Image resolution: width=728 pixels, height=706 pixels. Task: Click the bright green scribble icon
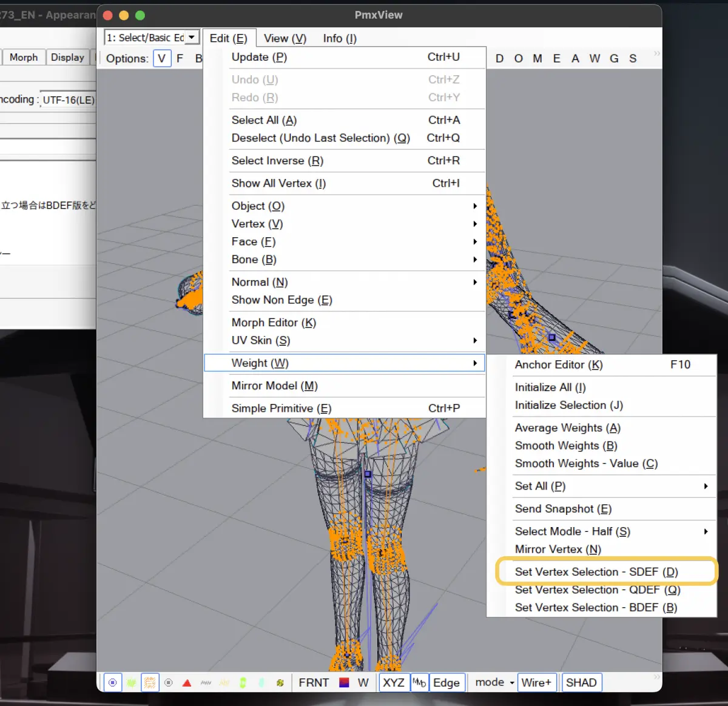tap(132, 683)
